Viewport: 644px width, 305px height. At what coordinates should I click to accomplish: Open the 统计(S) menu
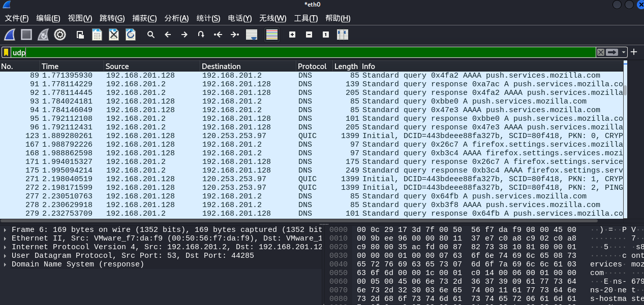point(208,18)
